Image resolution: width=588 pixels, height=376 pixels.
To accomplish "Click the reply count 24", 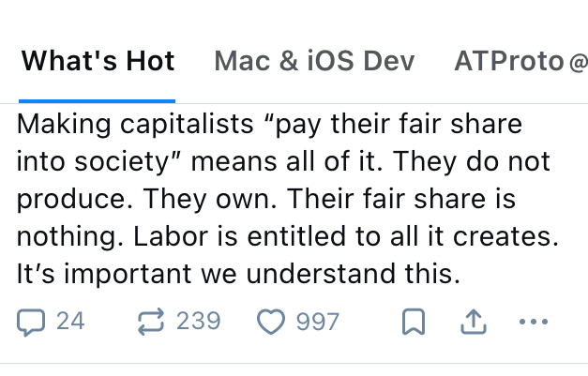I will point(70,322).
